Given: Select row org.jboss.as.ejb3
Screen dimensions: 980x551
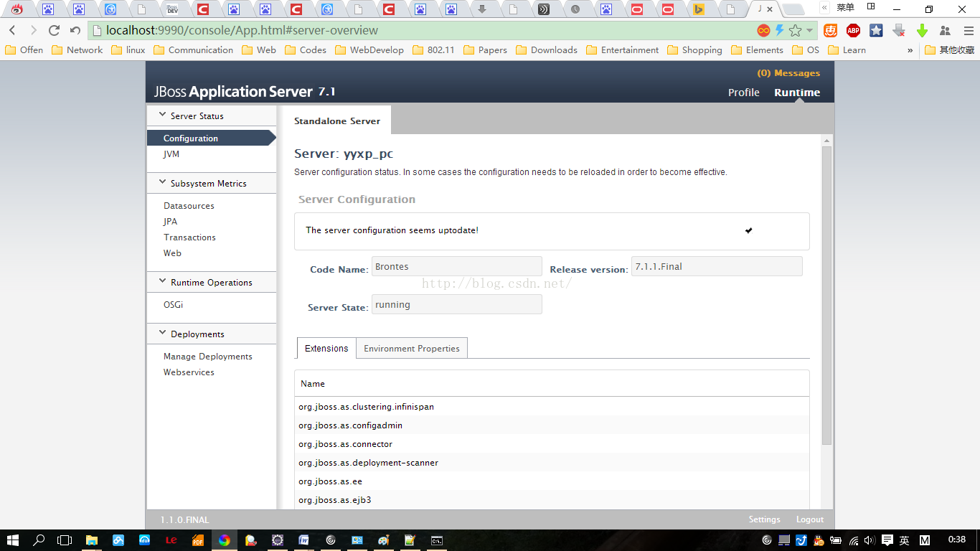Looking at the screenshot, I should click(x=552, y=499).
